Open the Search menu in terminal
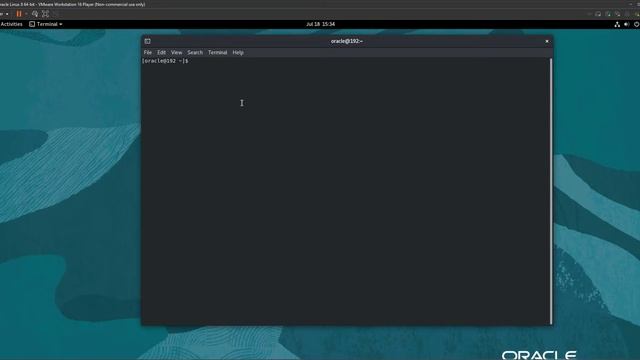The width and height of the screenshot is (640, 360). [195, 52]
